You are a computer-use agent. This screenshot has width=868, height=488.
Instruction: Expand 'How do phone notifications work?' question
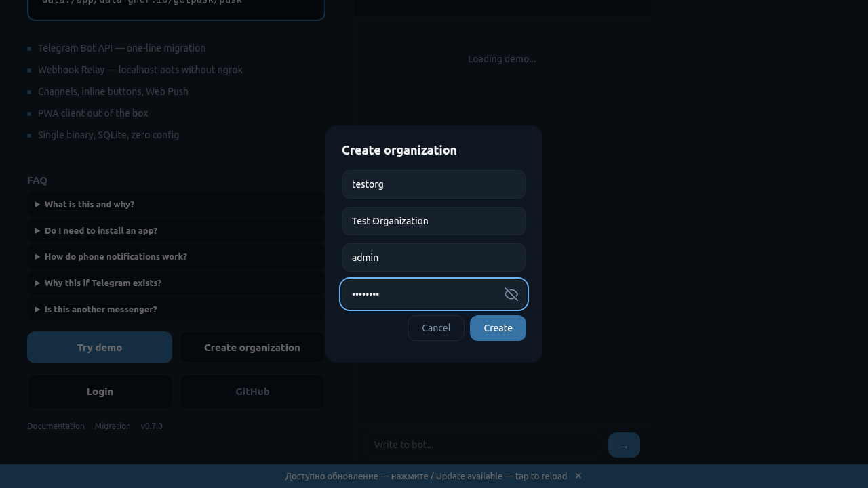(x=116, y=257)
